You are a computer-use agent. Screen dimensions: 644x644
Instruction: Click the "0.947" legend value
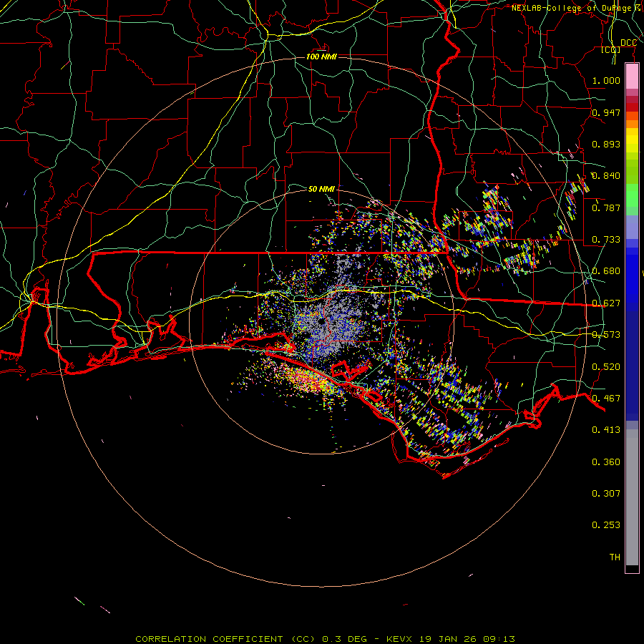pos(606,112)
